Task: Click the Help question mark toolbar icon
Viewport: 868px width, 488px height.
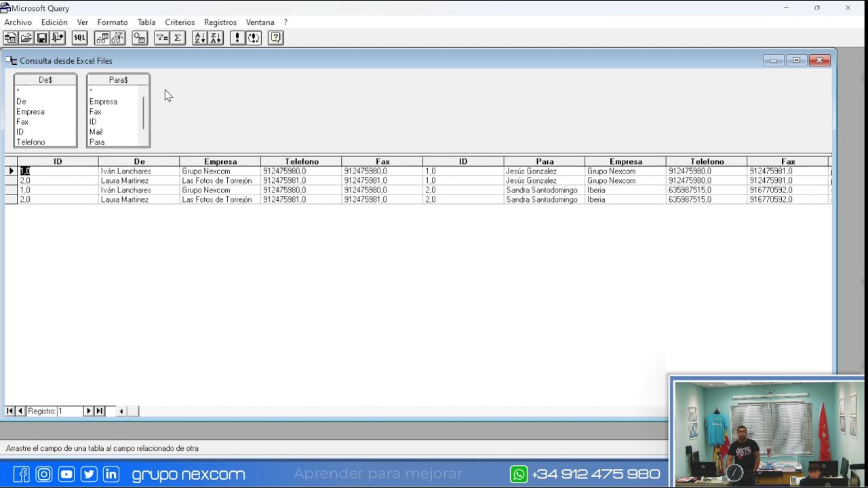Action: click(275, 38)
